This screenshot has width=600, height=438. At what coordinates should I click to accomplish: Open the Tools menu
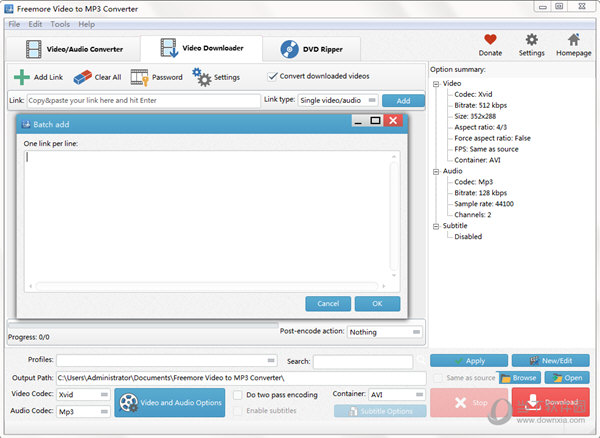pos(60,24)
